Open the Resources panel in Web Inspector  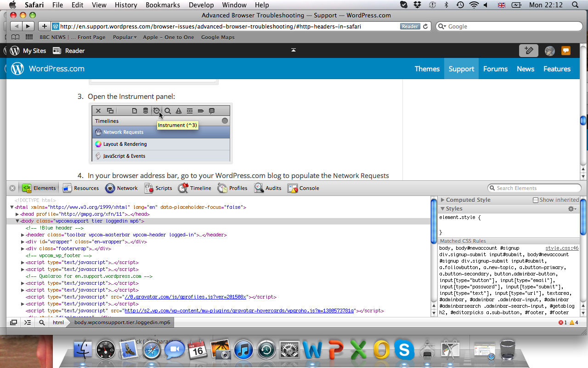click(81, 188)
